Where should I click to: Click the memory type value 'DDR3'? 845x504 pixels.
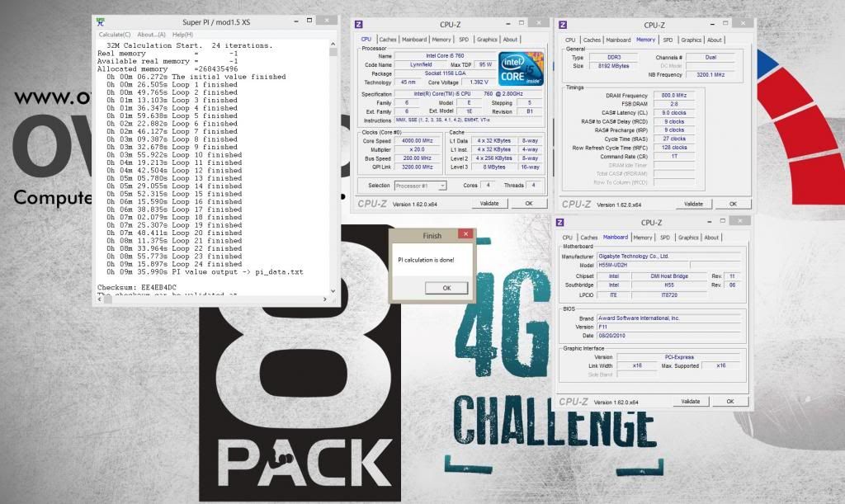pyautogui.click(x=614, y=57)
